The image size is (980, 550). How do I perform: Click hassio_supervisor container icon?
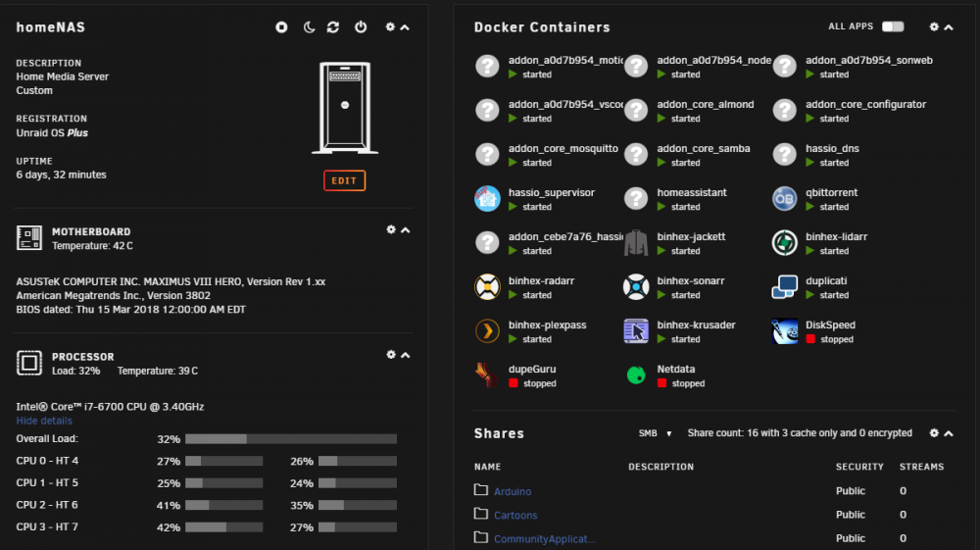click(x=487, y=199)
